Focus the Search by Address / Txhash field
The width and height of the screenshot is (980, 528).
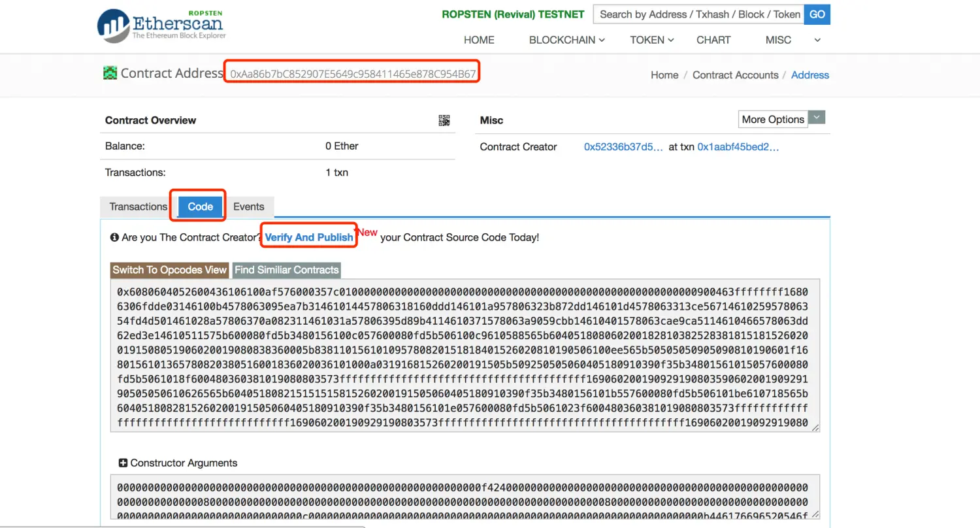coord(698,14)
